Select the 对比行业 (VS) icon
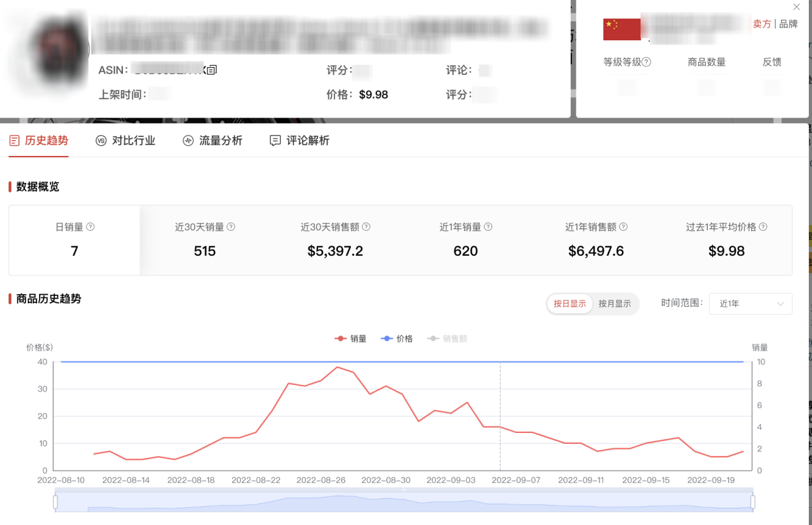The width and height of the screenshot is (812, 525). click(100, 141)
